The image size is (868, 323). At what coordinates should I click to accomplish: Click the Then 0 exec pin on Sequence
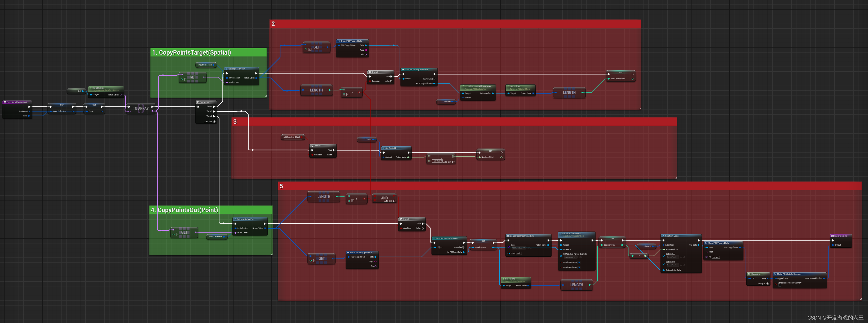(214, 107)
